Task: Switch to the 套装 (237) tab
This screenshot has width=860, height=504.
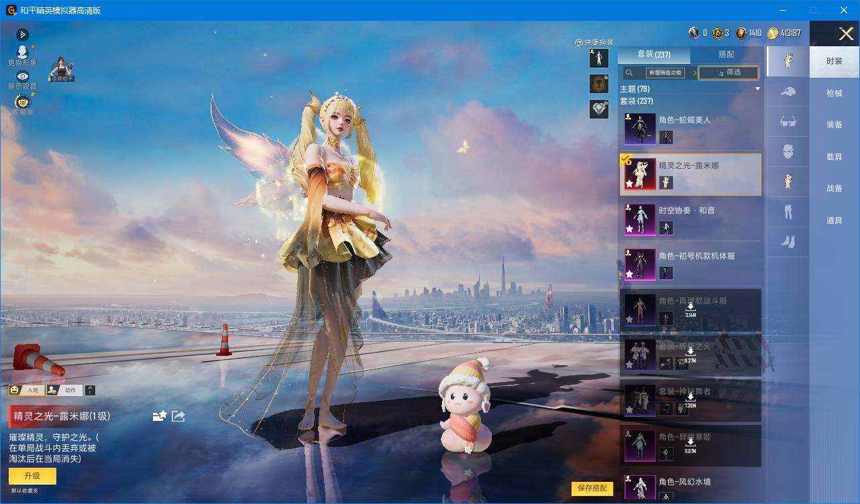Action: click(x=653, y=54)
